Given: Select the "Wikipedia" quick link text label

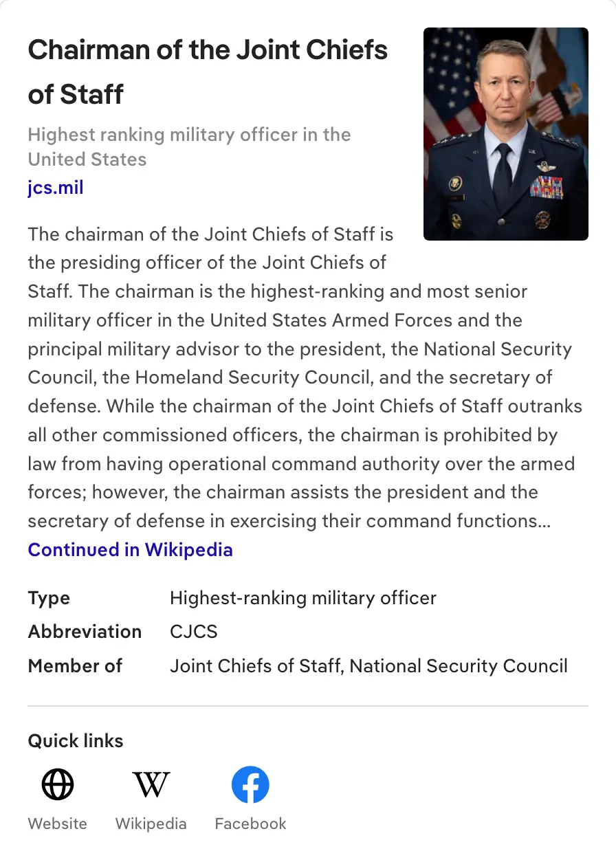Looking at the screenshot, I should pos(151,824).
